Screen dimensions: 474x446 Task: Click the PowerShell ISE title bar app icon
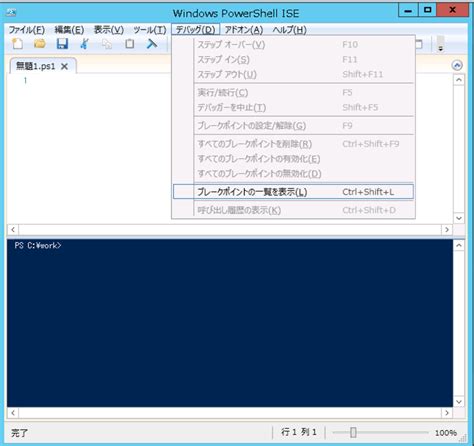(12, 13)
